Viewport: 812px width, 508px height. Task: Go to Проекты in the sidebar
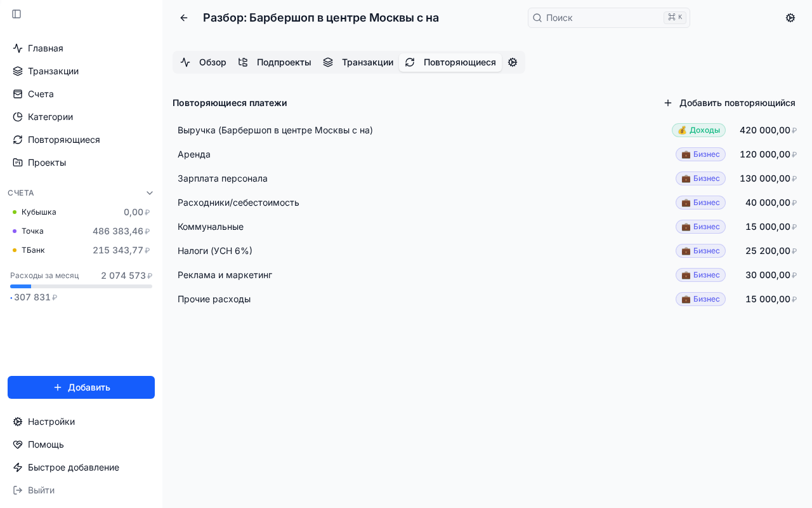46,163
